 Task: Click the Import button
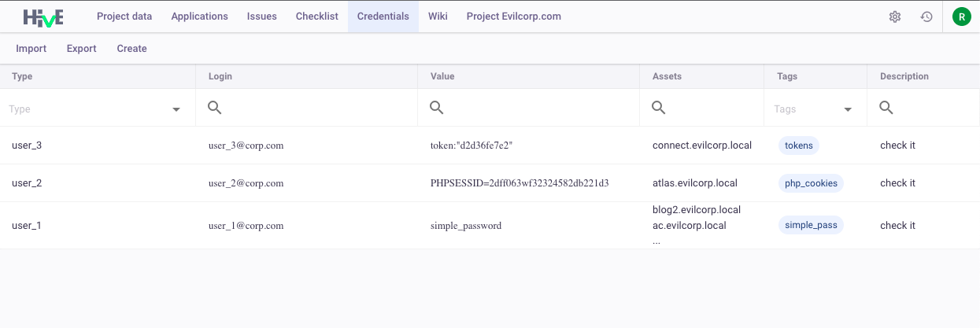[31, 49]
